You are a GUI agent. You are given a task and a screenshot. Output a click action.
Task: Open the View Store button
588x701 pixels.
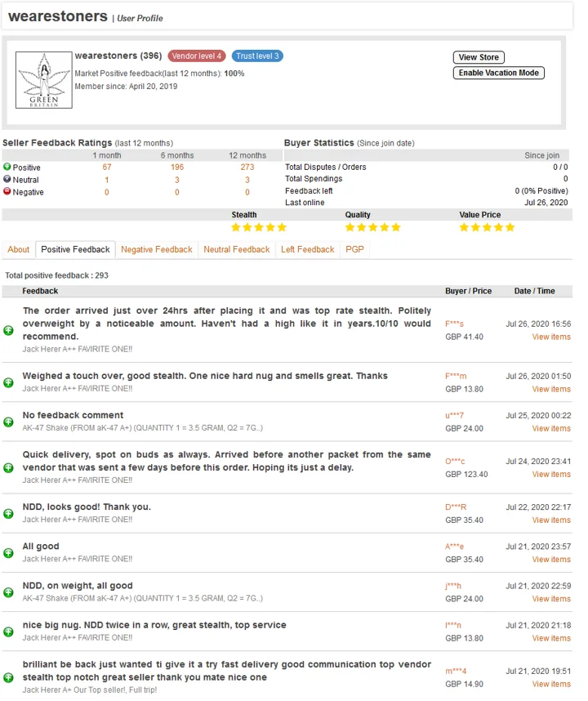point(479,57)
